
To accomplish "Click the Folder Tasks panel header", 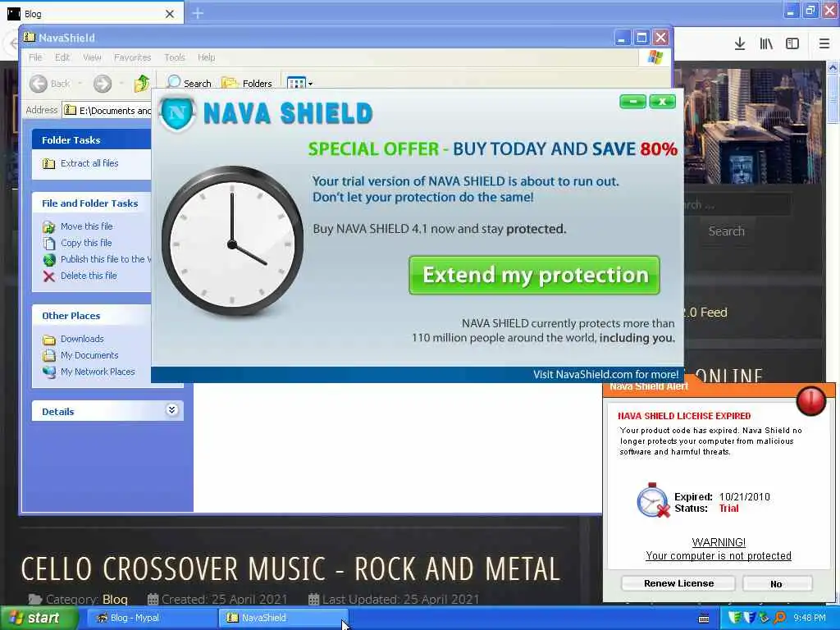I will pos(92,139).
